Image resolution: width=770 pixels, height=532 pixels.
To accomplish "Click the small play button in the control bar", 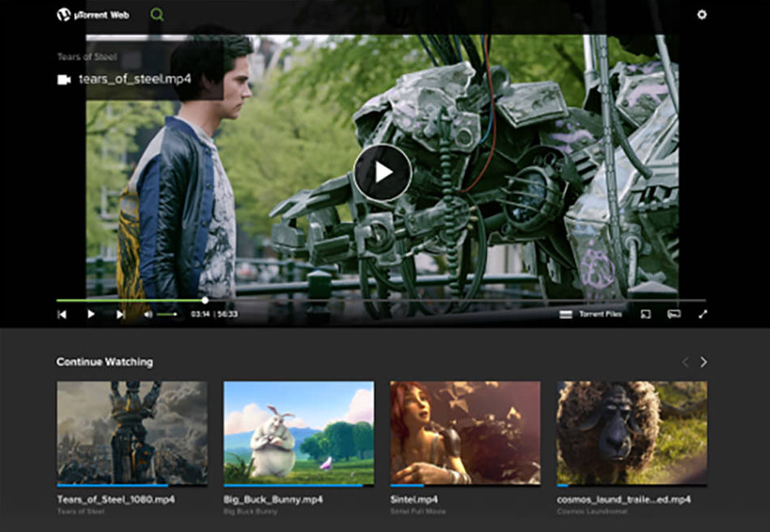I will 91,314.
